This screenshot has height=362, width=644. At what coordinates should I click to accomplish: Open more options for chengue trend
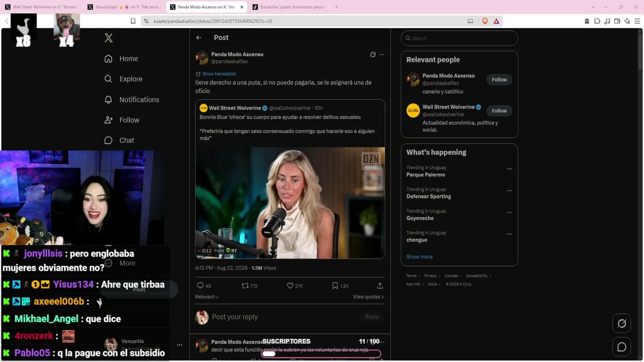[509, 234]
